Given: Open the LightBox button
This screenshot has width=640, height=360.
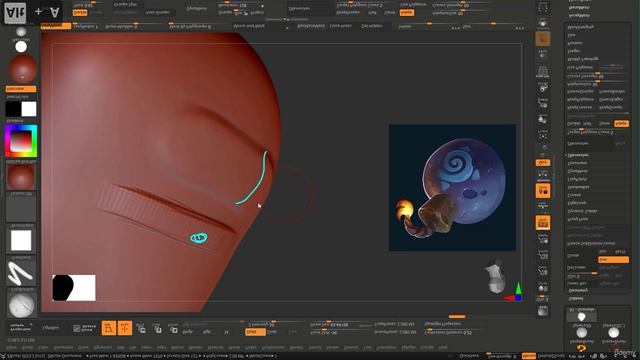Looking at the screenshot, I should (51, 328).
